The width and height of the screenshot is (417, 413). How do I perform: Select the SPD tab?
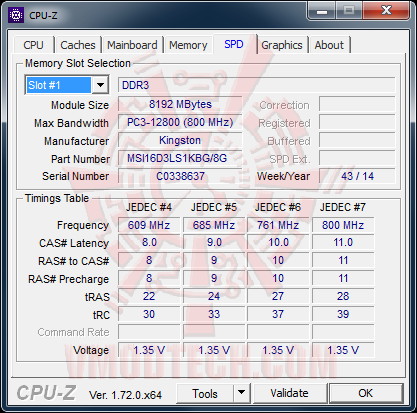[234, 44]
